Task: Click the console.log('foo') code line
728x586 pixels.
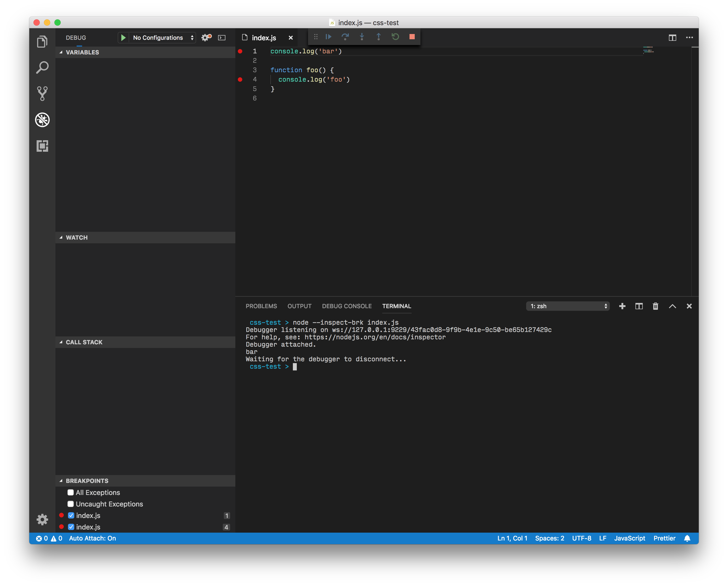Action: click(314, 80)
